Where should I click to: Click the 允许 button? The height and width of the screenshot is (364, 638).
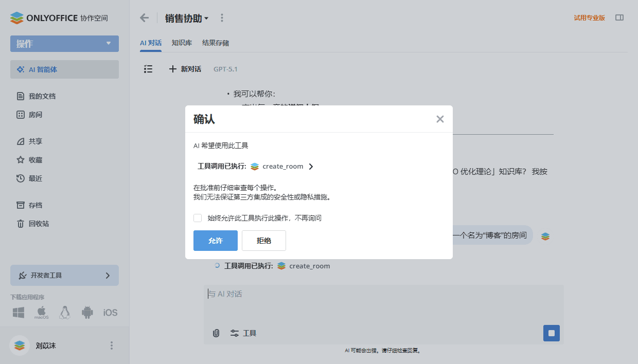tap(216, 241)
